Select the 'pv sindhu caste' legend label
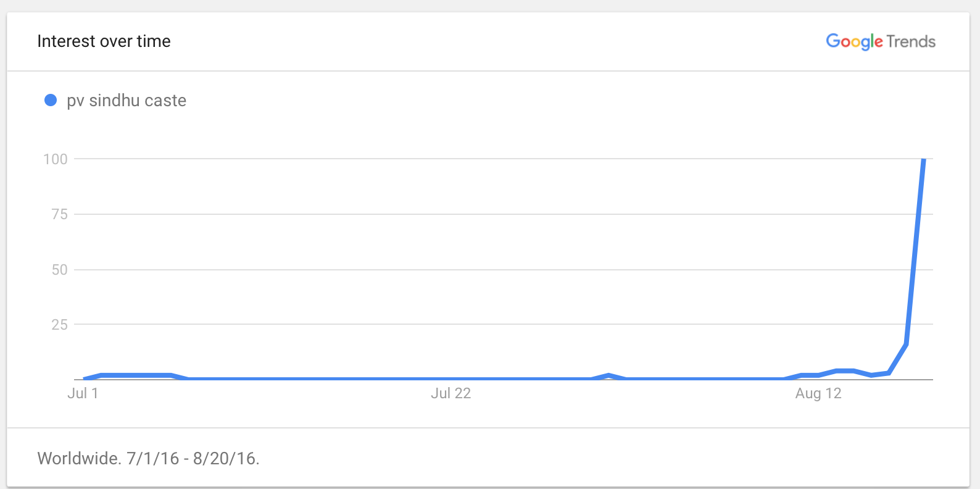Screen dimensions: 980x489 127,101
